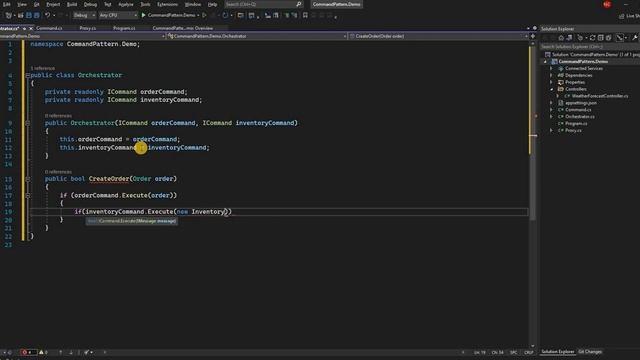Open the Analyze menu

(x=126, y=4)
